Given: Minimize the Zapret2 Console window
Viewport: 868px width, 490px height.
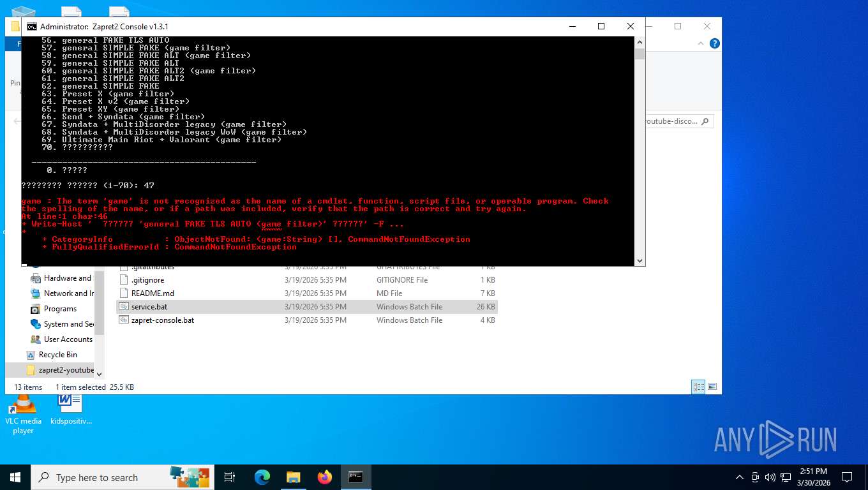Looking at the screenshot, I should (571, 26).
